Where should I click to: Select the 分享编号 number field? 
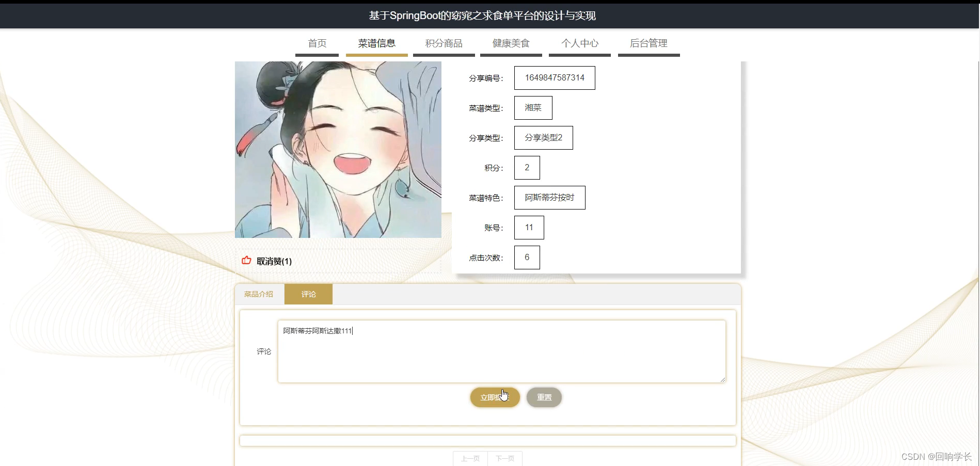tap(554, 77)
